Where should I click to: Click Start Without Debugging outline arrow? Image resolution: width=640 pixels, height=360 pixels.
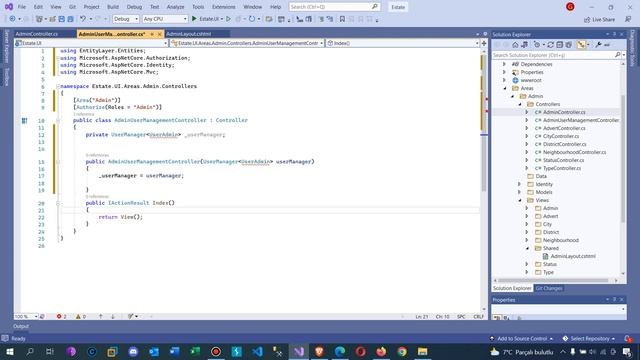click(x=228, y=19)
